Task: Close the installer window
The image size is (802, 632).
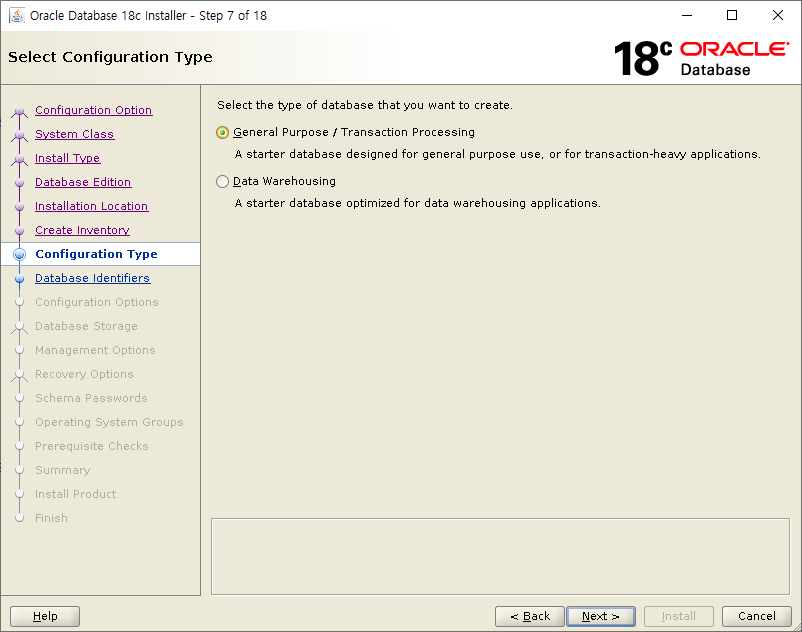Action: tap(777, 15)
